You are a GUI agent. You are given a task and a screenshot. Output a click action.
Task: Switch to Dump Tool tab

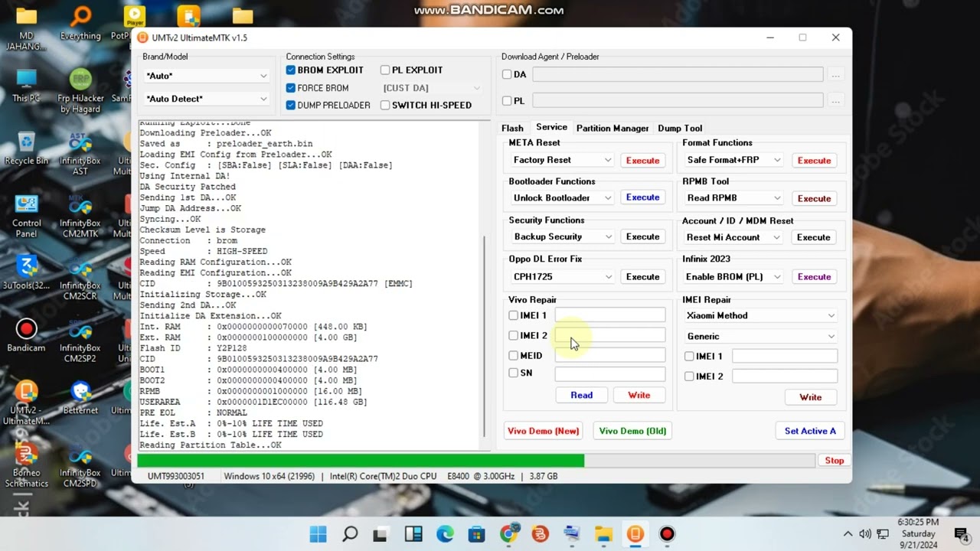click(x=680, y=128)
